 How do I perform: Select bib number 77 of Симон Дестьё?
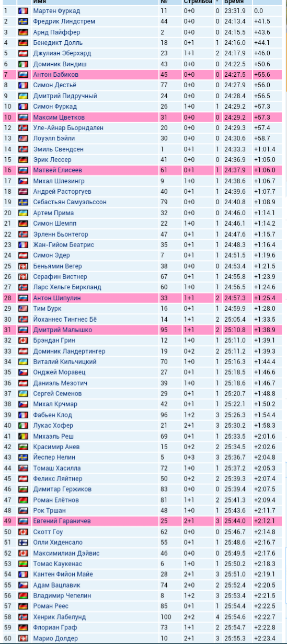tap(164, 85)
